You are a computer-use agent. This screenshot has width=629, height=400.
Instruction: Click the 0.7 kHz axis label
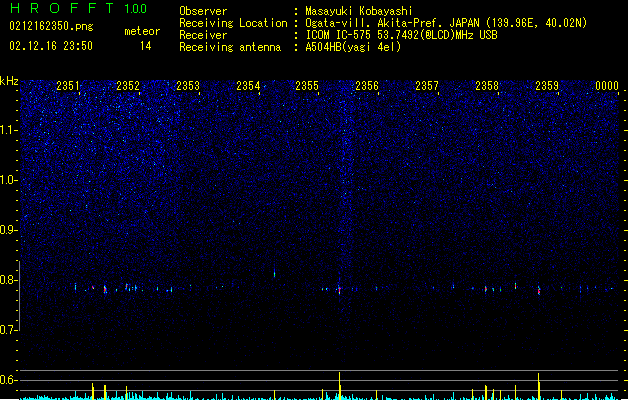coord(8,330)
